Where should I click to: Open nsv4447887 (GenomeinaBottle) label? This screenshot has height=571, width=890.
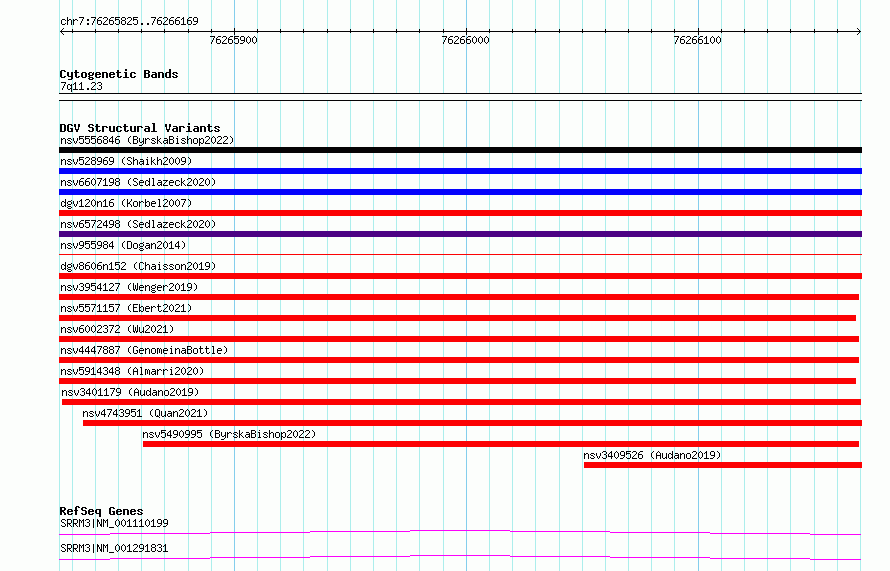pos(144,350)
